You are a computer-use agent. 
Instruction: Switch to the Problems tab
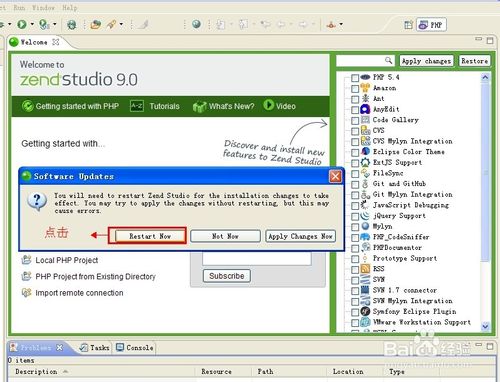click(36, 348)
